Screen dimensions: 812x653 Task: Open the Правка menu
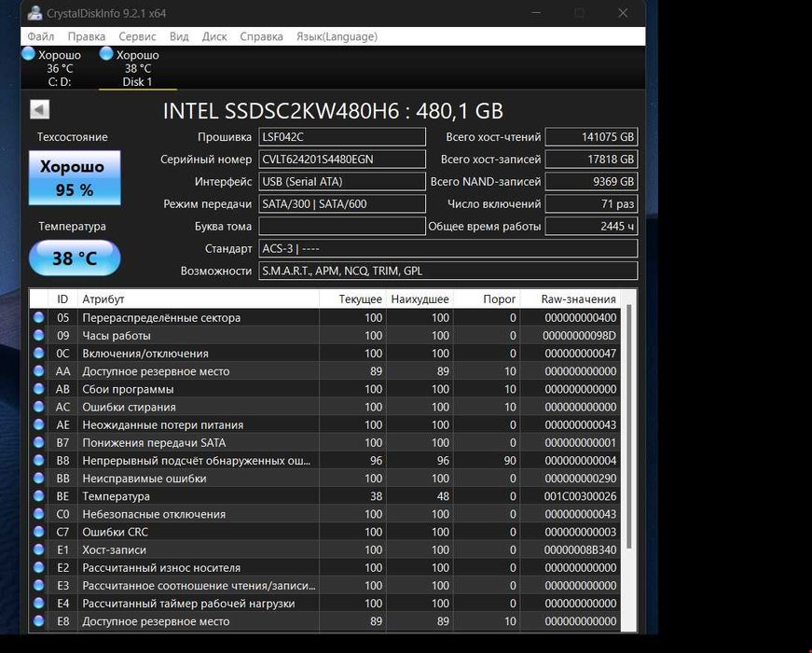pyautogui.click(x=87, y=36)
